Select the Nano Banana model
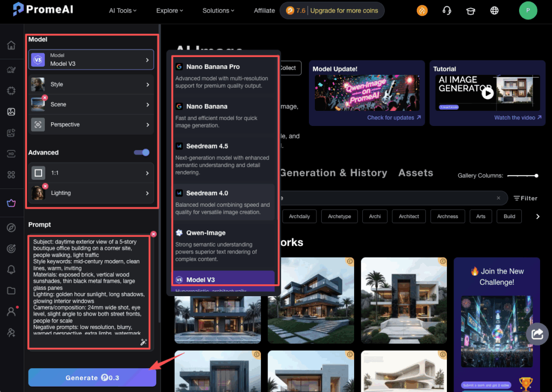Viewport: 552px width, 392px height. [x=223, y=116]
